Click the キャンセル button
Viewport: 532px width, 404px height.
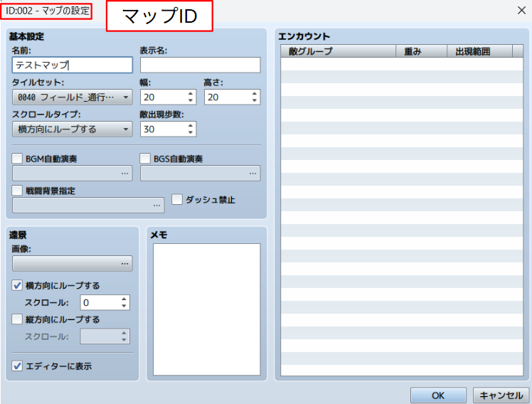coord(501,395)
